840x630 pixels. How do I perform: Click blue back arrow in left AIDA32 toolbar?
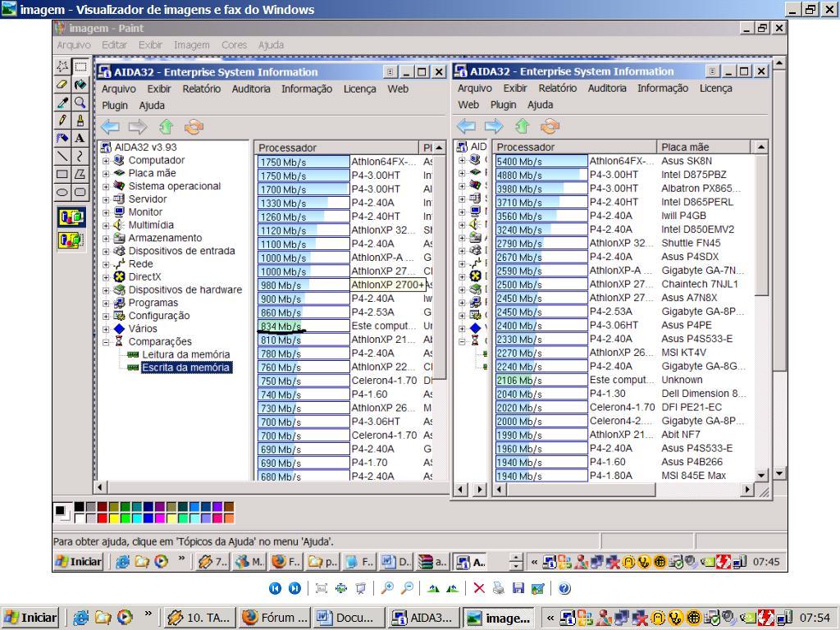[111, 127]
